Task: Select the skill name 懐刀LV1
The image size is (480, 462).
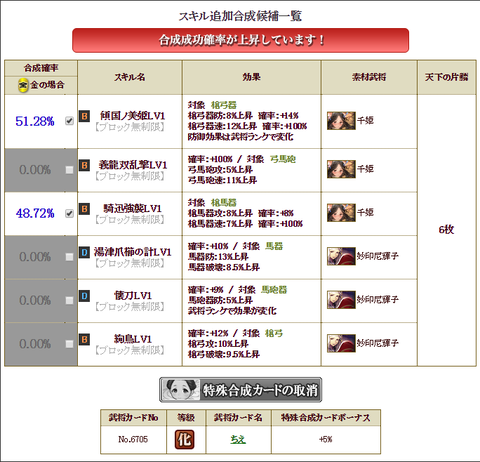Action: point(133,296)
